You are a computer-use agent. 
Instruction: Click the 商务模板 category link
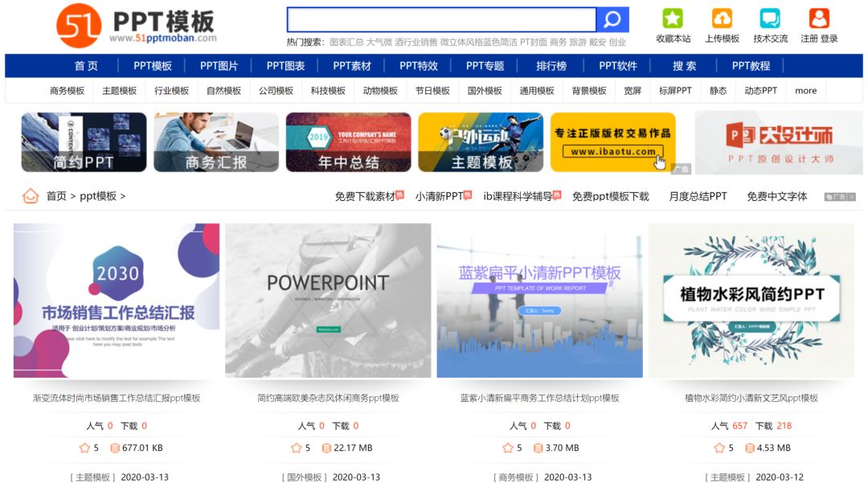67,91
